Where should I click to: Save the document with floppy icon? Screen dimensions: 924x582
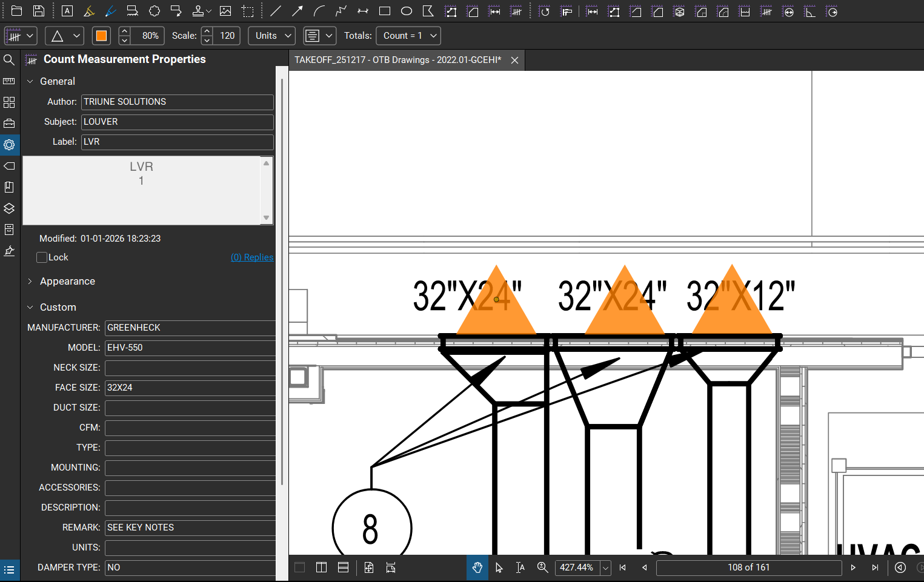click(39, 11)
